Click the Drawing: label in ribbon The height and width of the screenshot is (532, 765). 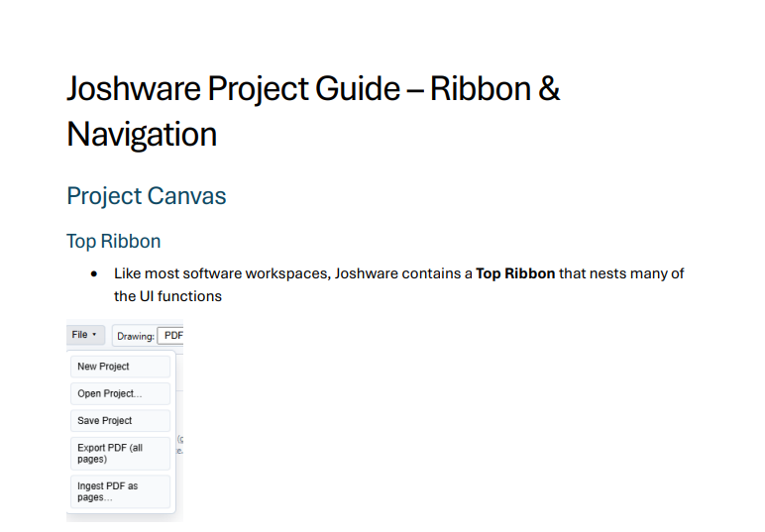pyautogui.click(x=136, y=336)
